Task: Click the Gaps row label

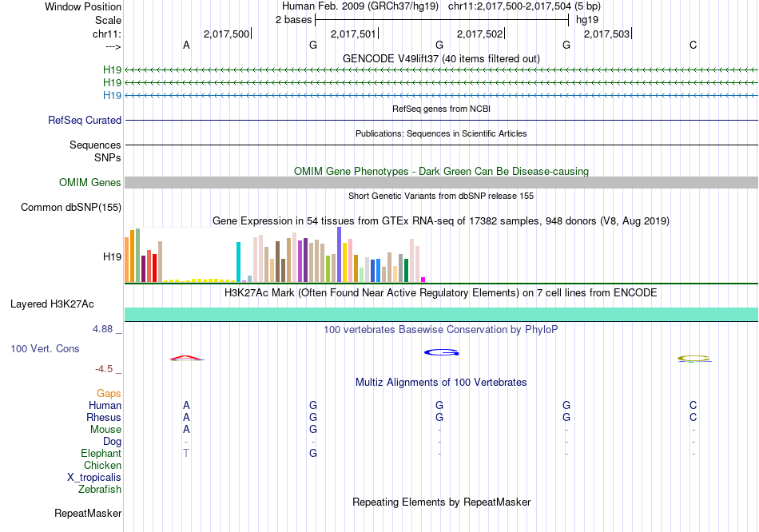Action: pos(109,394)
